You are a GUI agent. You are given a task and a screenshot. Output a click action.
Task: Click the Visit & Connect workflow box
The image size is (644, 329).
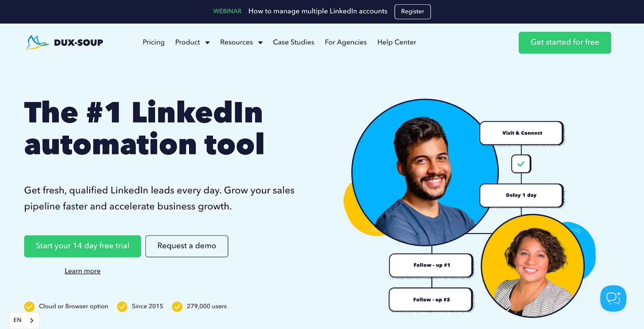coord(522,133)
